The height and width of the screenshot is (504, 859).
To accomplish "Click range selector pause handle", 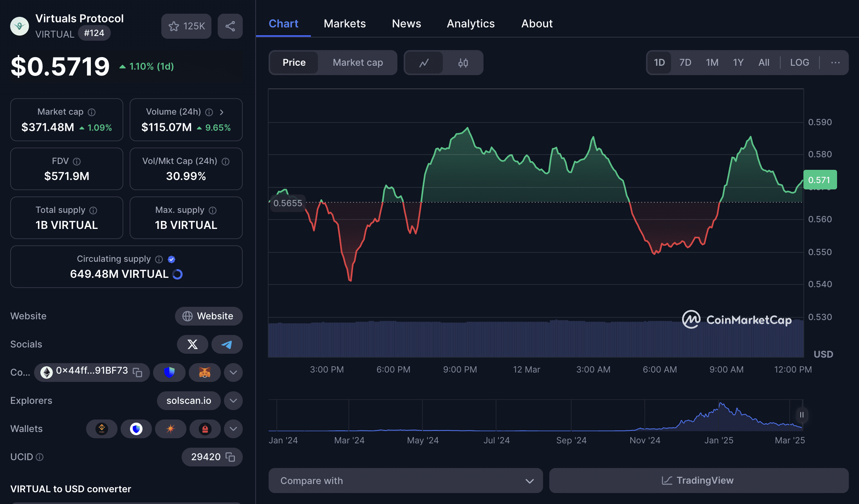I will (801, 415).
